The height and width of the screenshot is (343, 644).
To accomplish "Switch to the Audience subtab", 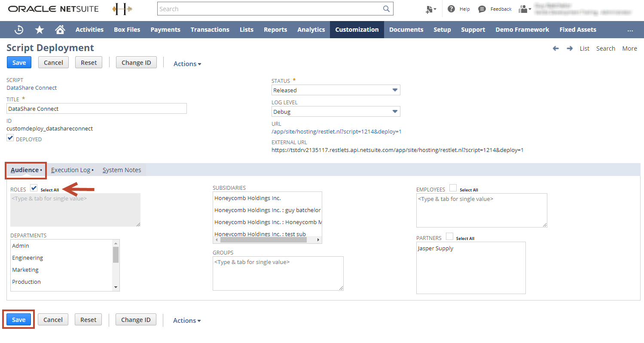I will pos(26,170).
